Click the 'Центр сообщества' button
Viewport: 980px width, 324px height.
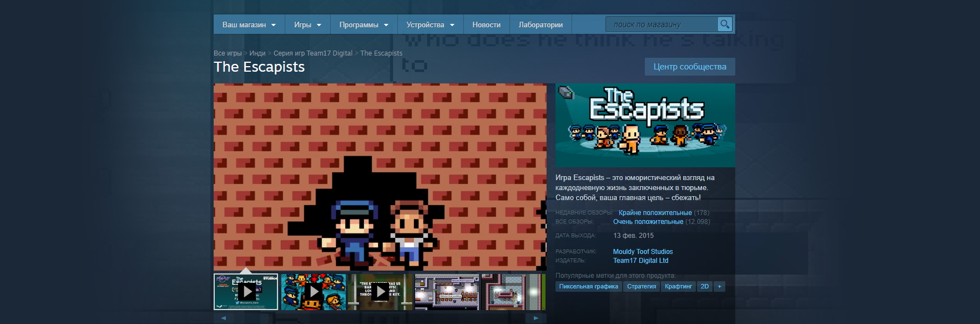(690, 67)
